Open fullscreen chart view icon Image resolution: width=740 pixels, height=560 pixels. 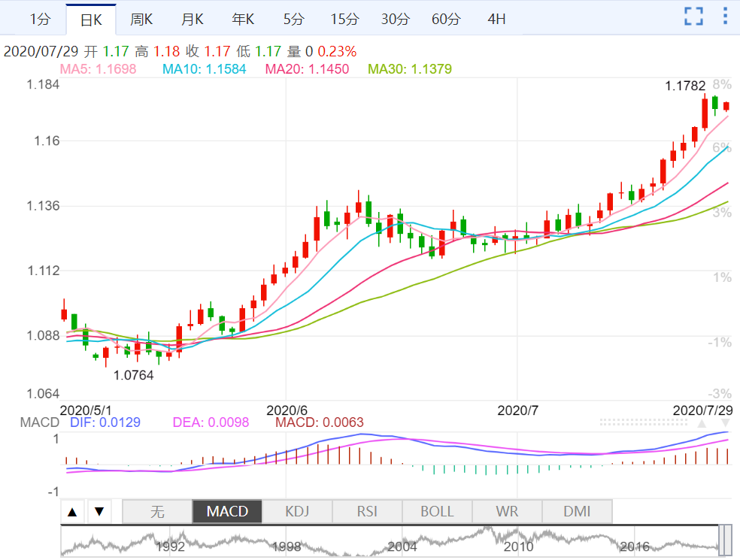(693, 17)
